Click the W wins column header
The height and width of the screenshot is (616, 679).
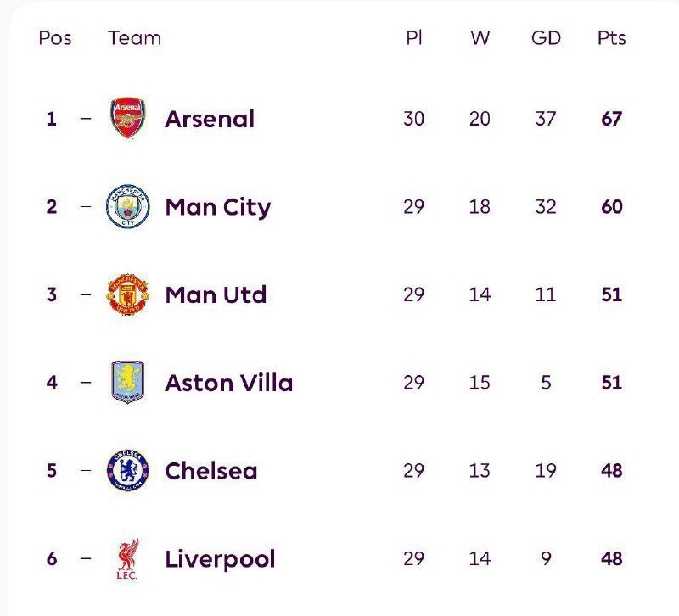pyautogui.click(x=480, y=38)
